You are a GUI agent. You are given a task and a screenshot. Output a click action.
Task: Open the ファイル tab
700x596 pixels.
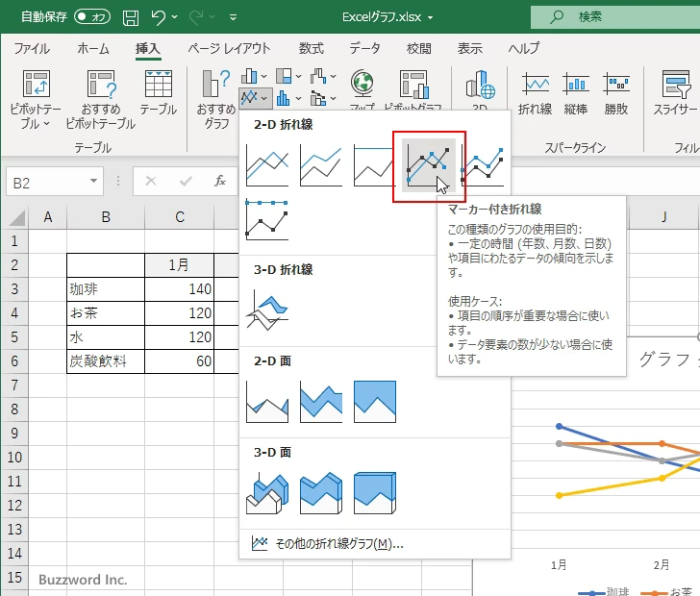click(x=32, y=48)
